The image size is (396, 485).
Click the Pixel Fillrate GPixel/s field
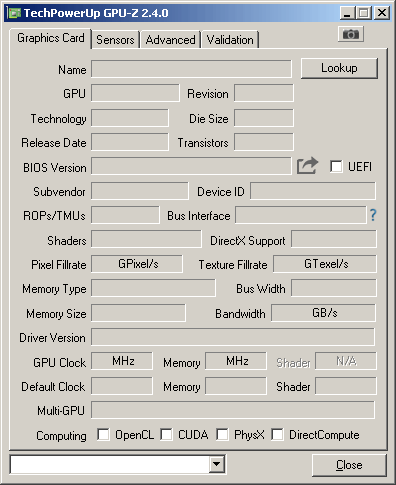point(137,264)
